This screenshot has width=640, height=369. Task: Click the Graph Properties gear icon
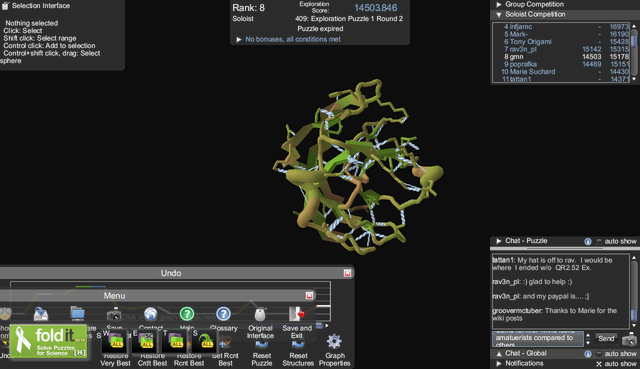(334, 342)
